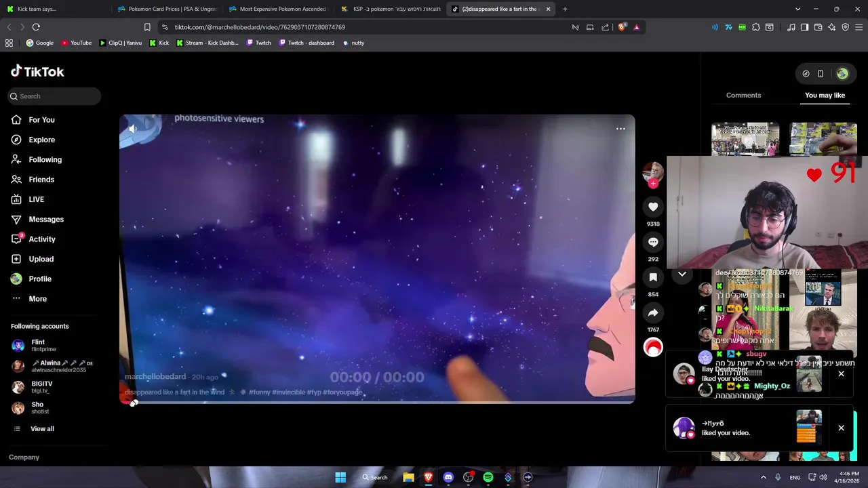Screen dimensions: 868x488
Task: Open the TikTok home logo
Action: click(x=37, y=71)
